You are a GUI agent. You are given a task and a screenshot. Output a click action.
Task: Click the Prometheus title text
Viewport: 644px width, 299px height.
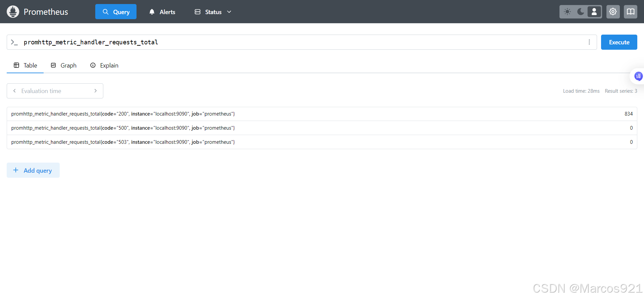pyautogui.click(x=46, y=12)
